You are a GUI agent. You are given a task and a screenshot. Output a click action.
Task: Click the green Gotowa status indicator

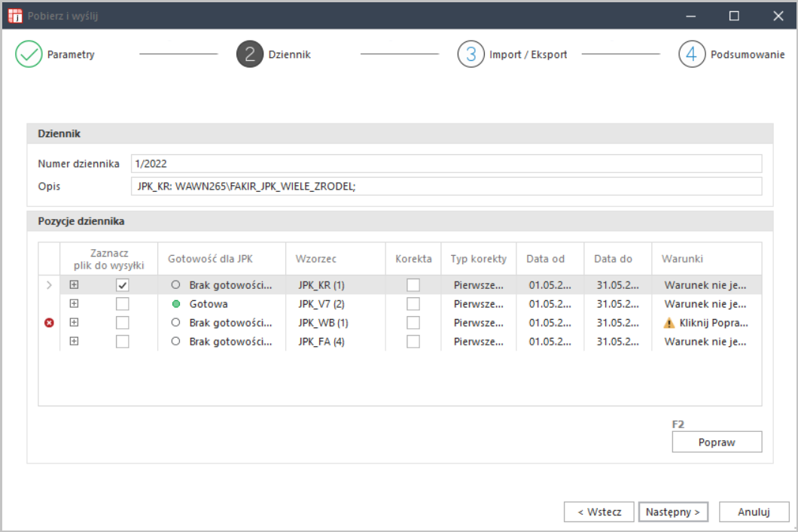click(175, 304)
